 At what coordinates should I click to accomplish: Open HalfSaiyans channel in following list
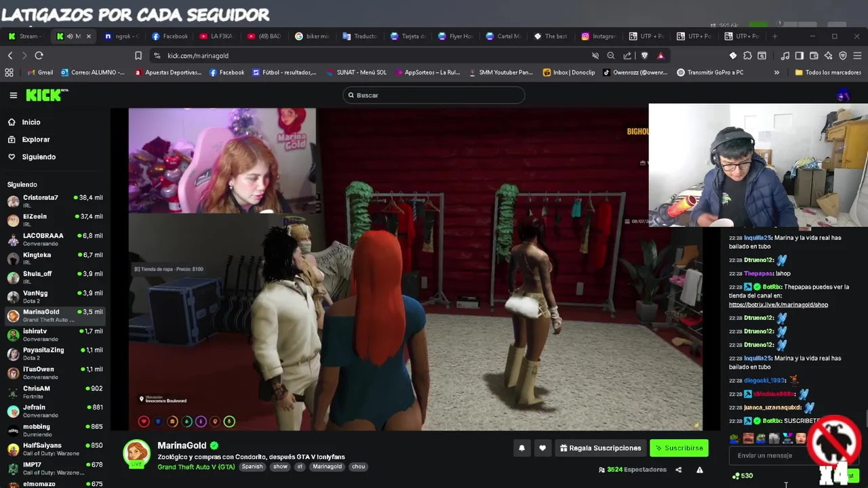tap(54, 449)
